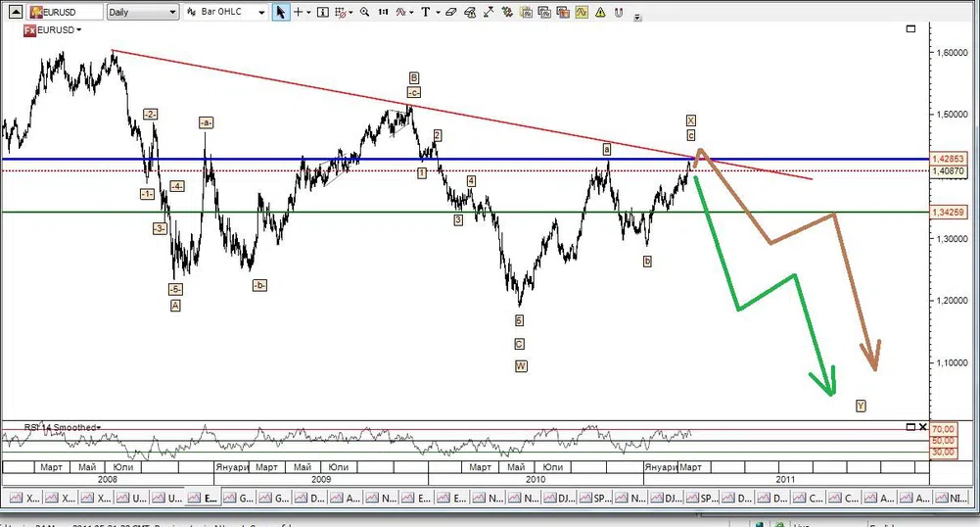Click the 1,34259 price label
Viewport: 980px width, 527px height.
(x=948, y=213)
